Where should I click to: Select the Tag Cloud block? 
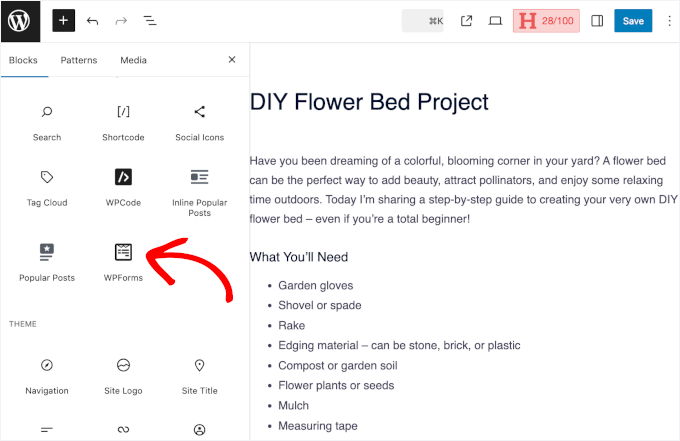coord(47,186)
